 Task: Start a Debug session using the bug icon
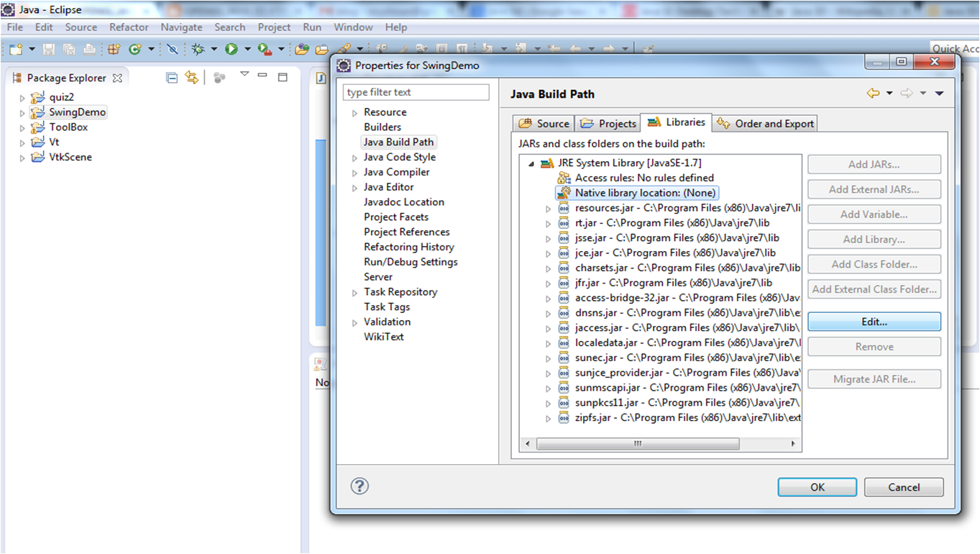(196, 48)
